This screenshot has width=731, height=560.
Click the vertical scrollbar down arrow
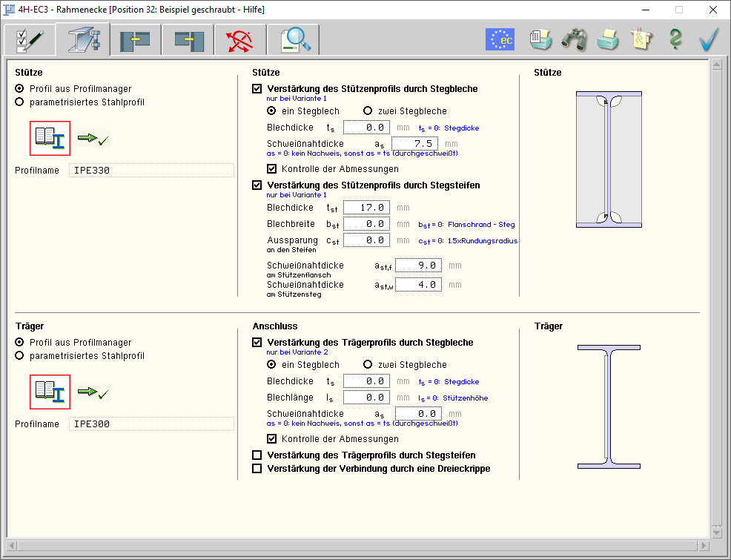[716, 533]
